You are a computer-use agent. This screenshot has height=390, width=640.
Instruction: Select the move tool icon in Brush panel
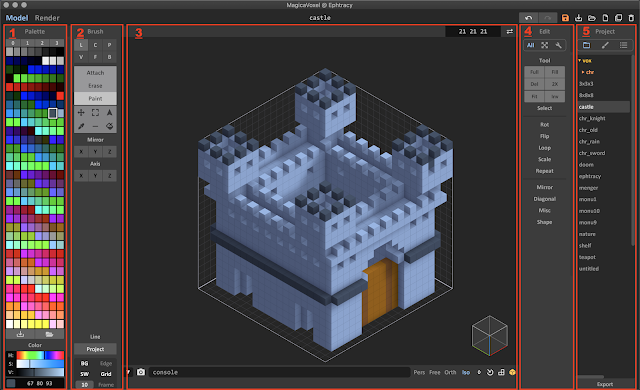81,113
